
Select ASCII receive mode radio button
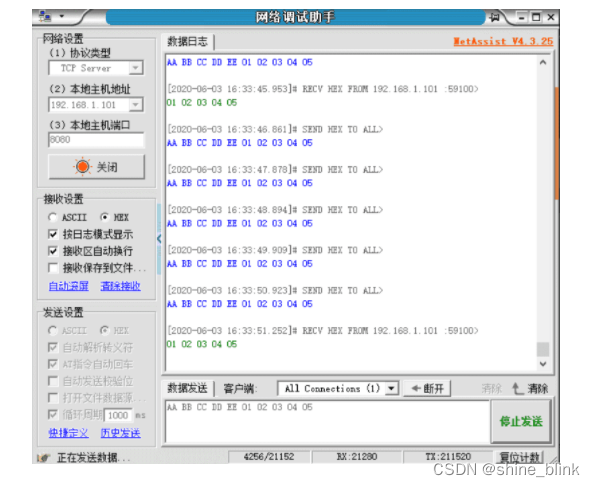52,217
